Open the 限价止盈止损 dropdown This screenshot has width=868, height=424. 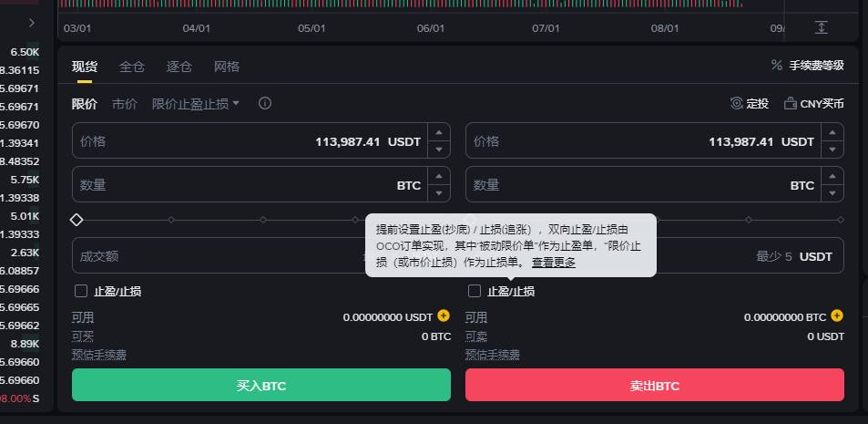point(196,104)
